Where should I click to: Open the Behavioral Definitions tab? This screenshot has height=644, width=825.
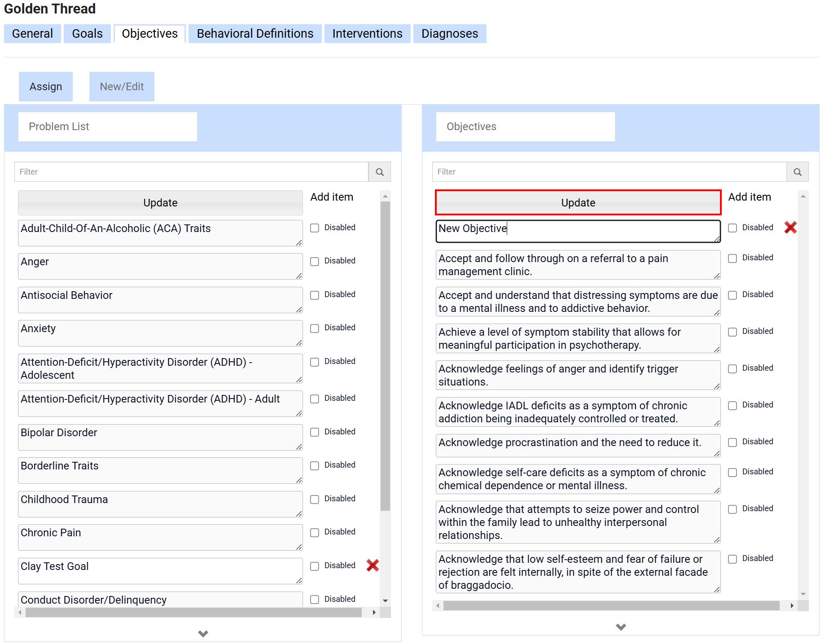click(255, 34)
